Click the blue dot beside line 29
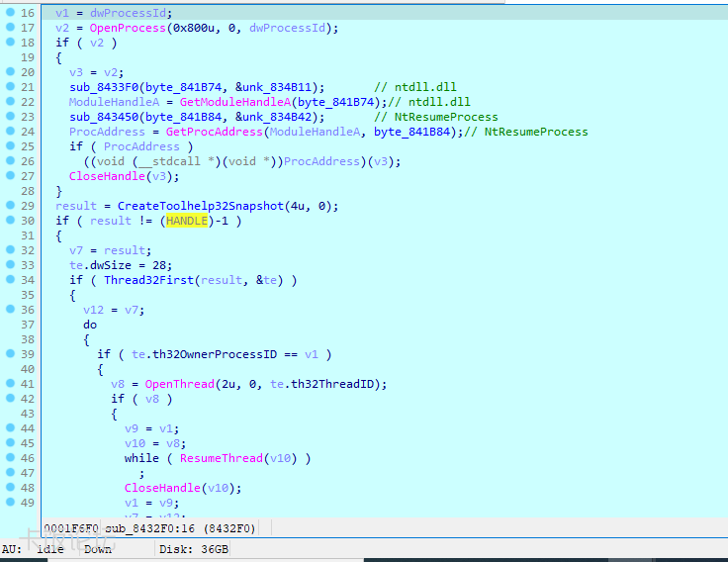This screenshot has height=562, width=728. point(9,206)
